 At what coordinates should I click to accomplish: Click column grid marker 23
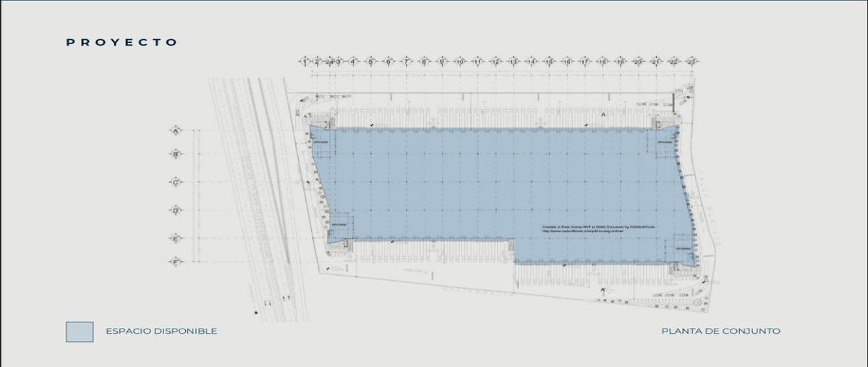pyautogui.click(x=692, y=61)
